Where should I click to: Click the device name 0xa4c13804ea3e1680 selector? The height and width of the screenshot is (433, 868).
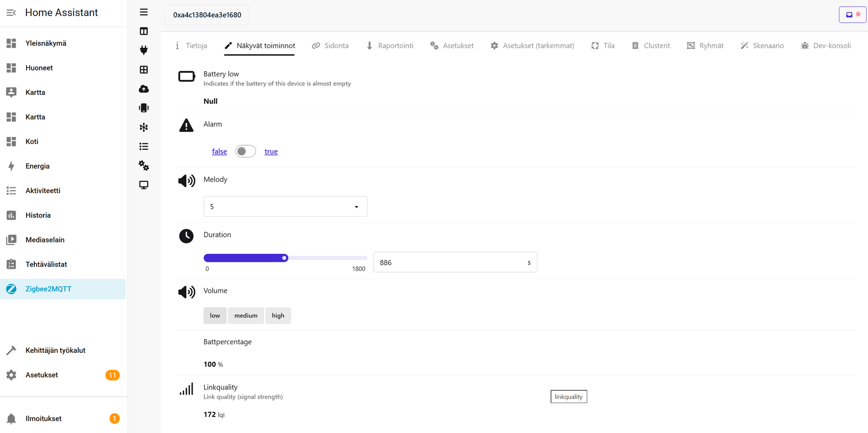[x=207, y=15]
